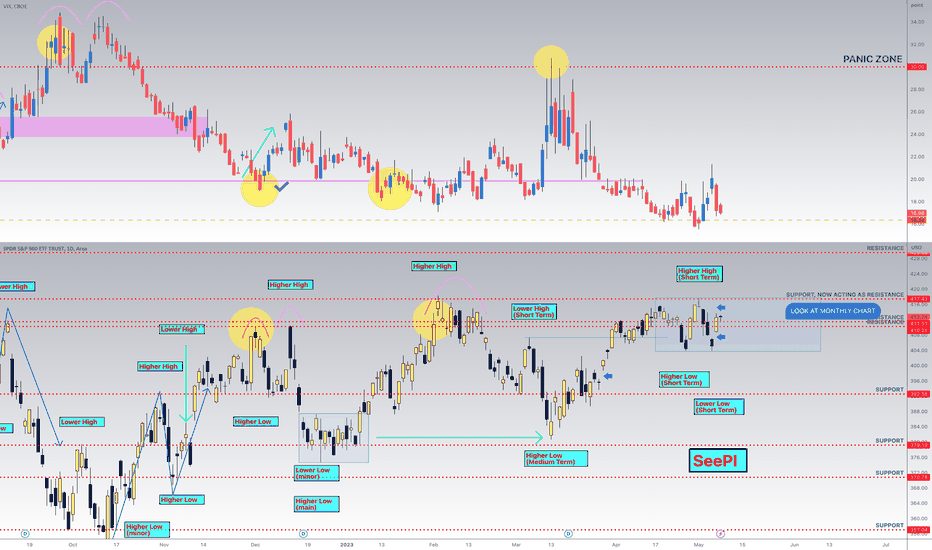Select the Lower High (Short Term) label

click(534, 312)
